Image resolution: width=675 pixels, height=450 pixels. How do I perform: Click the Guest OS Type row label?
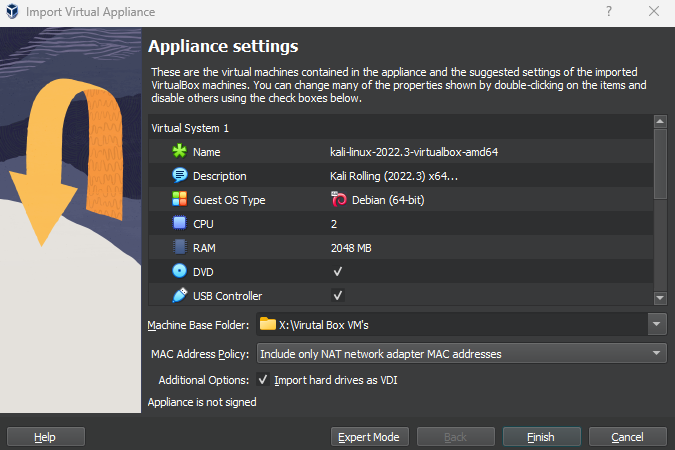click(x=229, y=200)
